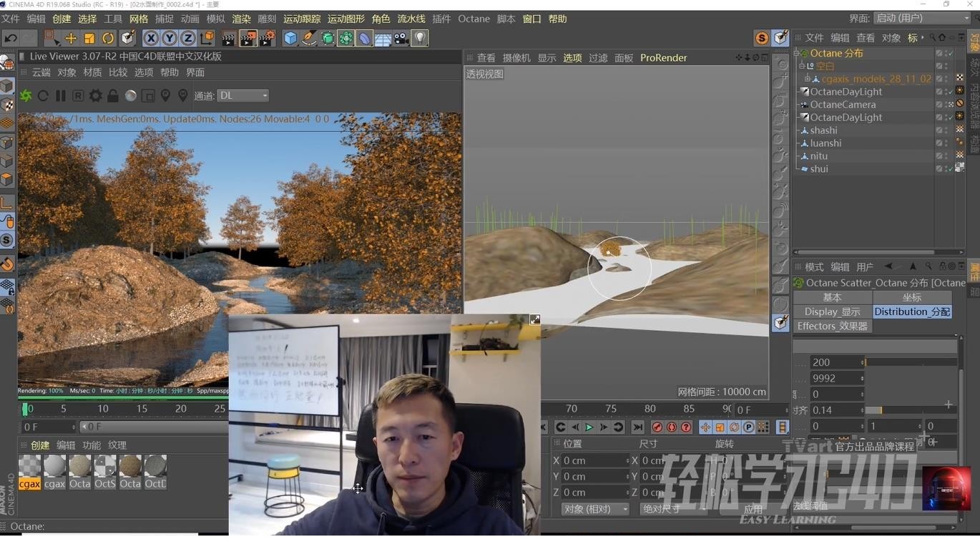Screen dimensions: 980x552
Task: Add a camera object from toolbar
Action: pyautogui.click(x=401, y=38)
